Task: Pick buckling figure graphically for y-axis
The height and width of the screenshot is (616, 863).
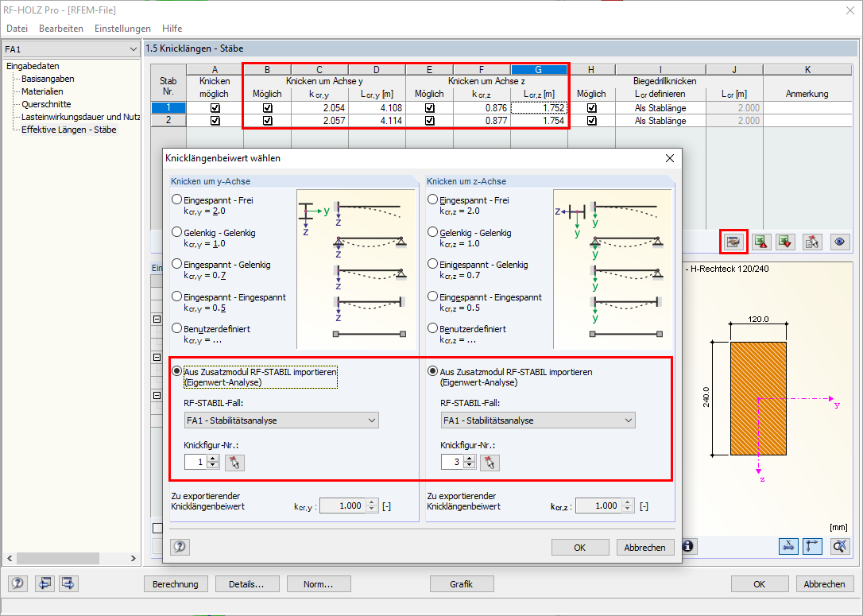Action: [x=234, y=463]
